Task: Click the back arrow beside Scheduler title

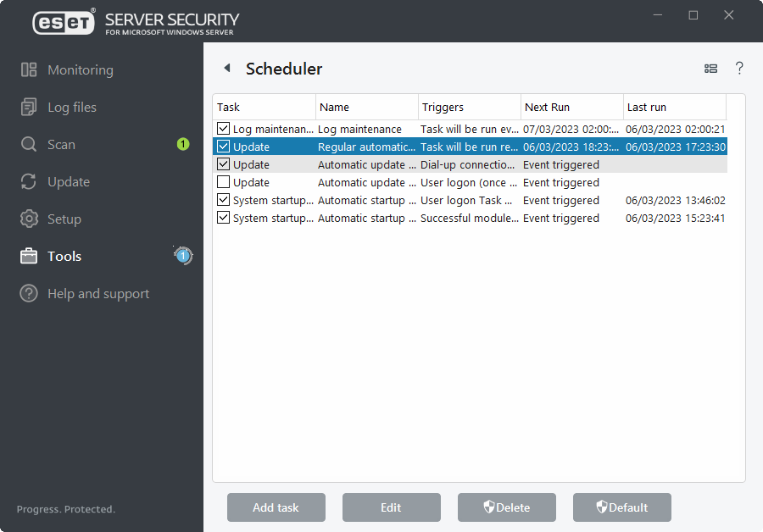Action: [x=226, y=69]
